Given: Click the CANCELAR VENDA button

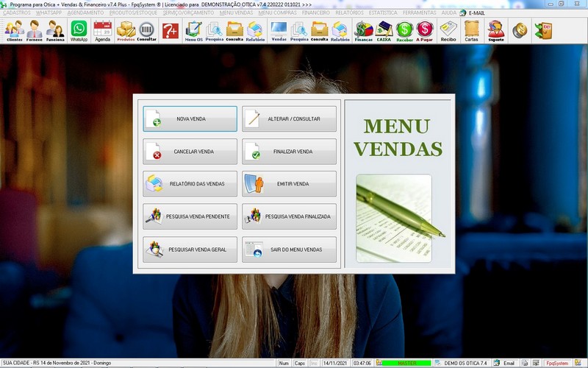Looking at the screenshot, I should pos(190,152).
